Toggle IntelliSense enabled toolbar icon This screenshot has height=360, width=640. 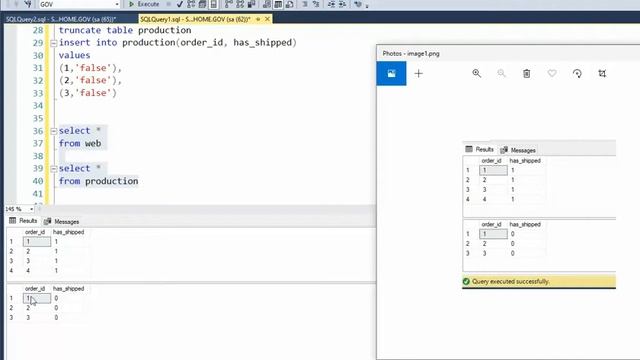[213, 4]
